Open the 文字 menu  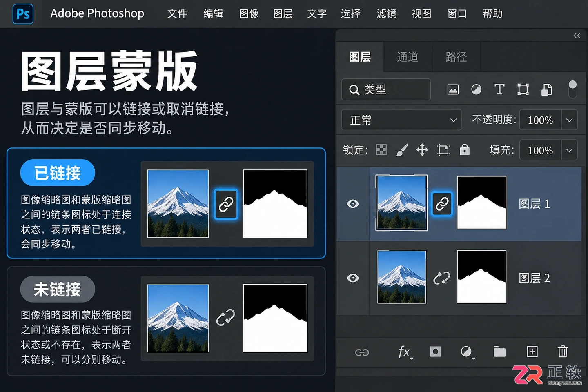coord(317,13)
